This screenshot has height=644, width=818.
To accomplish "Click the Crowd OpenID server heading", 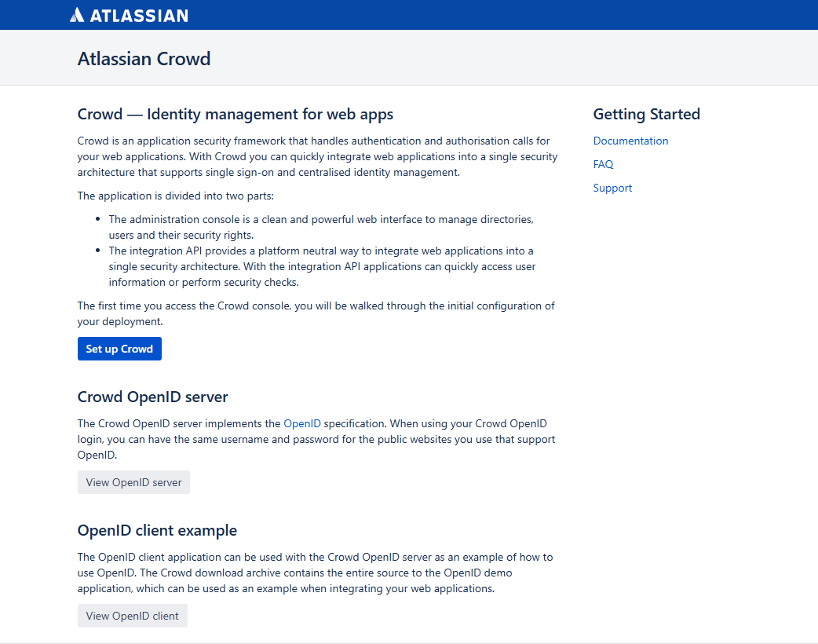I will coord(152,397).
